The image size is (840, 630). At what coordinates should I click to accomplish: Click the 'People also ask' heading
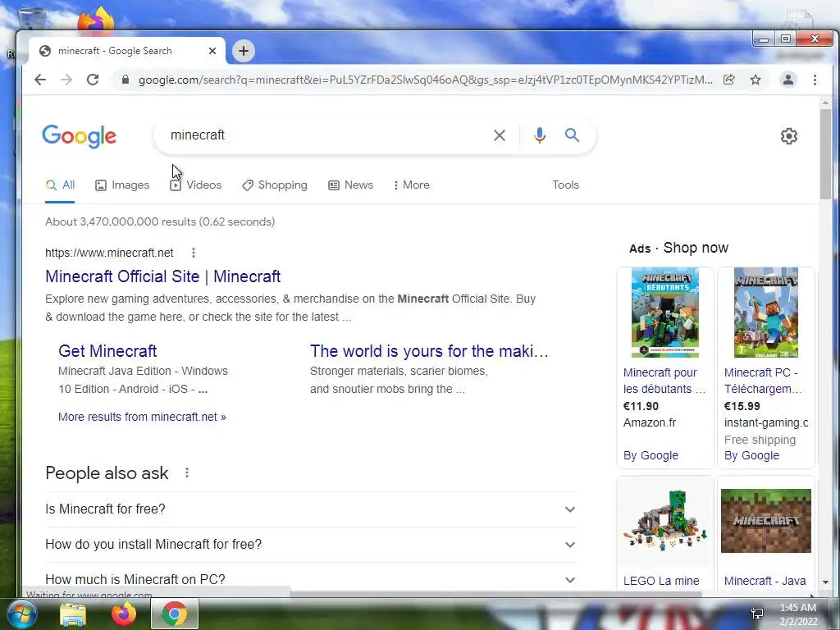pos(107,473)
